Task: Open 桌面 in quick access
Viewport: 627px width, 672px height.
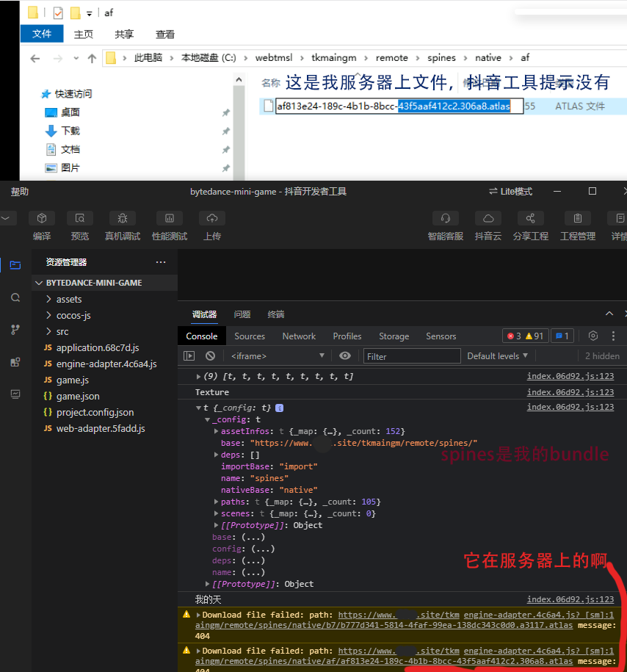Action: click(x=70, y=112)
